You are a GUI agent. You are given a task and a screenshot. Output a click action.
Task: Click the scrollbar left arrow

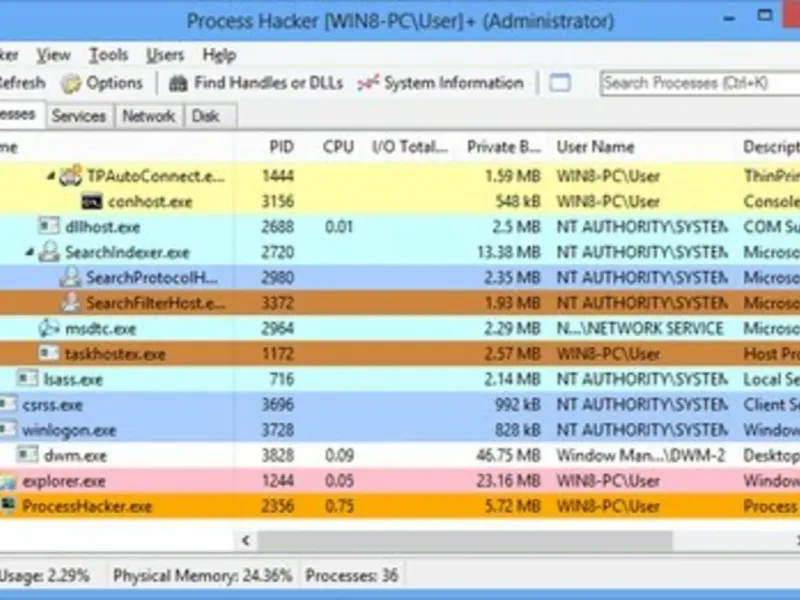coord(246,540)
